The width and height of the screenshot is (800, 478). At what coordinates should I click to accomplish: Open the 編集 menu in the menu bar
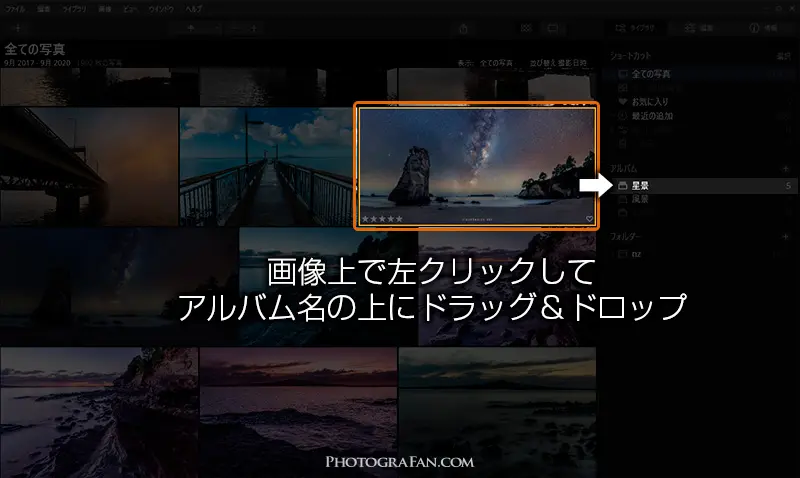coord(44,9)
